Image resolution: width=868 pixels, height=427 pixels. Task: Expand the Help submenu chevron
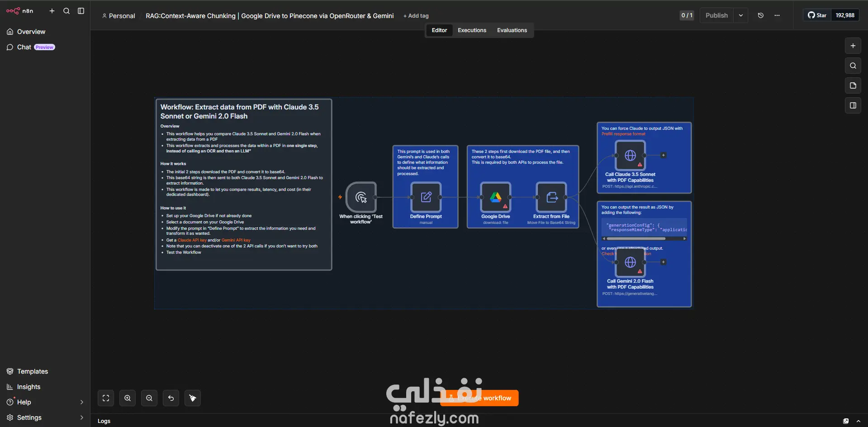[81, 402]
